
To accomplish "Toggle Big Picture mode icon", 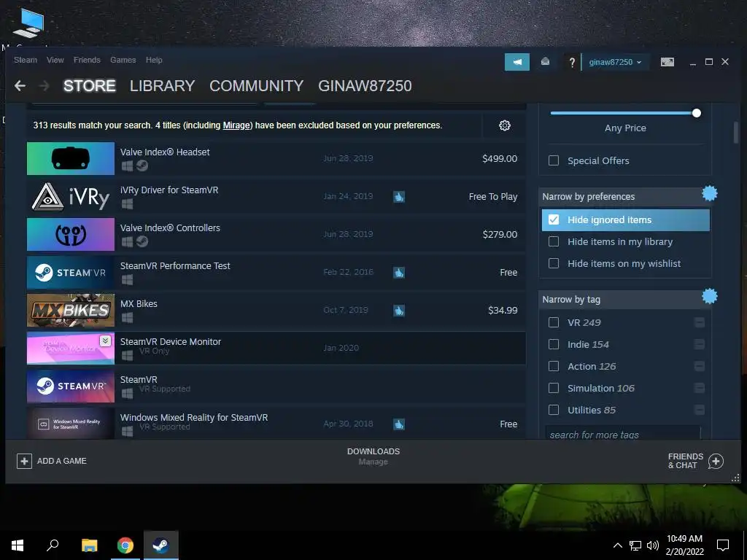I will tap(667, 62).
